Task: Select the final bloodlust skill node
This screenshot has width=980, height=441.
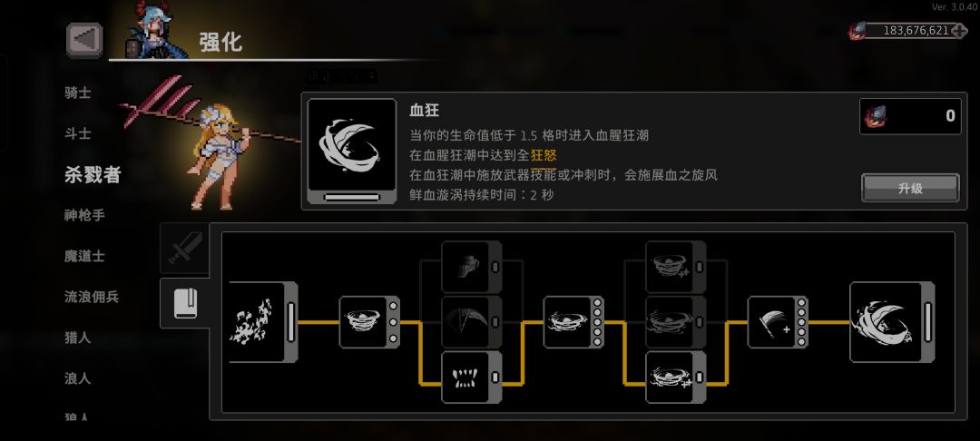Action: click(893, 322)
